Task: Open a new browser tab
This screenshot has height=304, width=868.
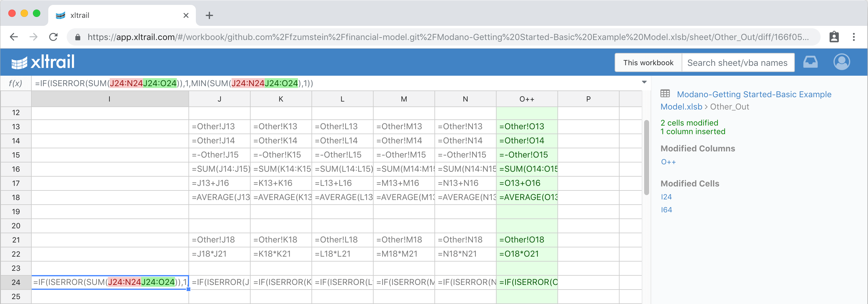Action: (x=209, y=15)
